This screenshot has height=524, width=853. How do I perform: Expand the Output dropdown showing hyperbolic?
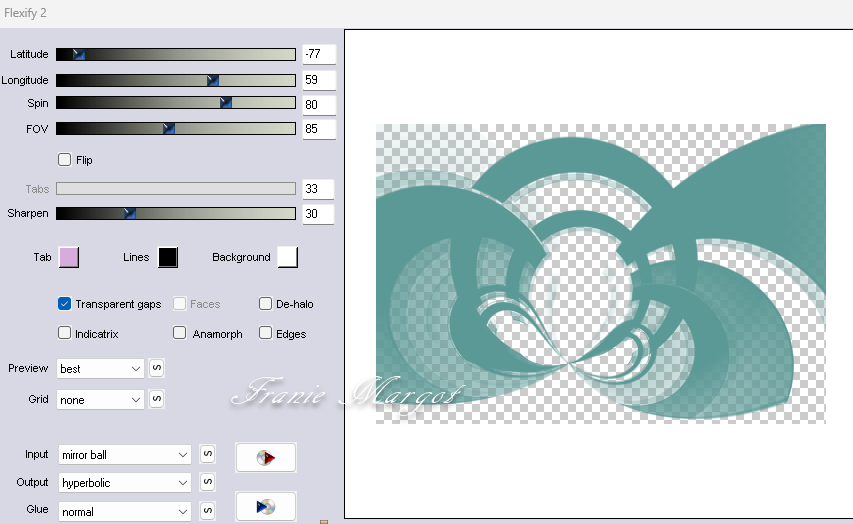125,483
